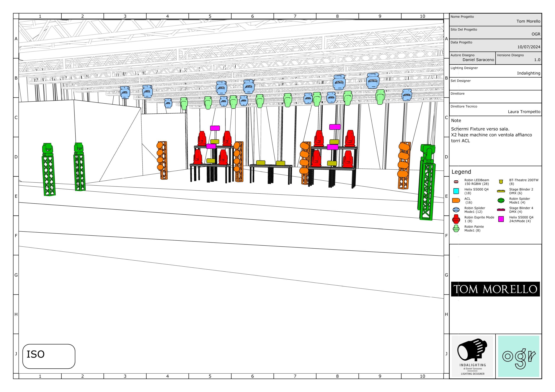Viewport: 555px width, 392px height.
Task: Select the Stage Blinder 4 DMX legend icon
Action: click(501, 210)
